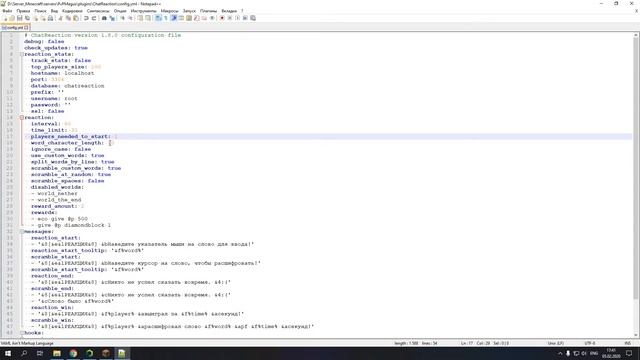640x360 pixels.
Task: Save the current recorded macro icon
Action: (253, 18)
